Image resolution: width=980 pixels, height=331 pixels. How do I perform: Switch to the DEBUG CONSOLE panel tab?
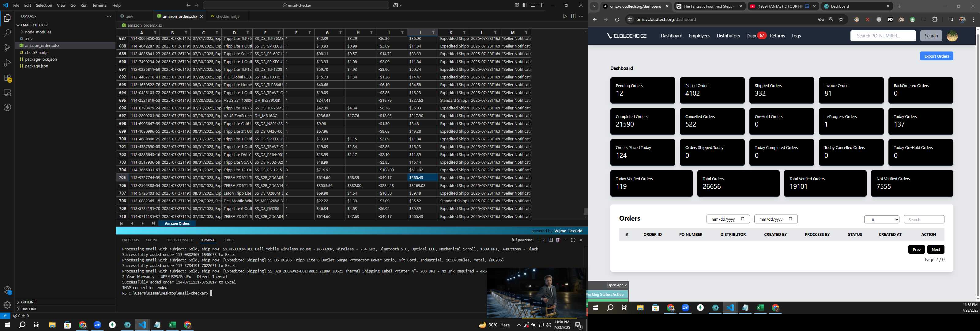[179, 240]
